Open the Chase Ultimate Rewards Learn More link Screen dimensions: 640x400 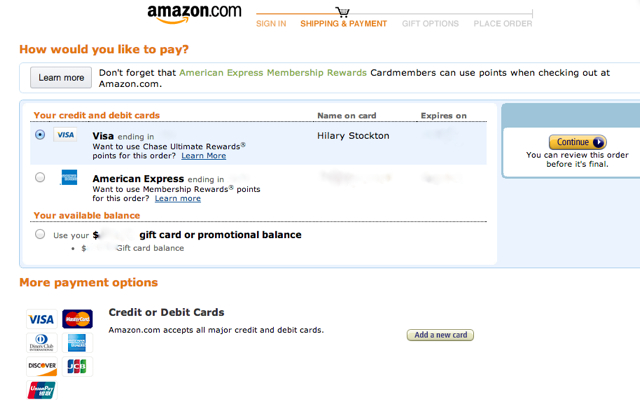204,156
